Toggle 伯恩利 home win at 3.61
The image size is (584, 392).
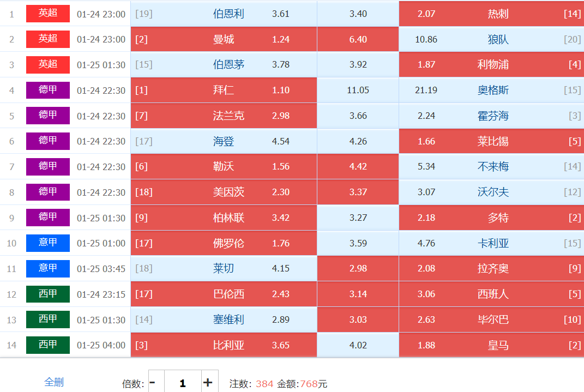click(x=224, y=14)
